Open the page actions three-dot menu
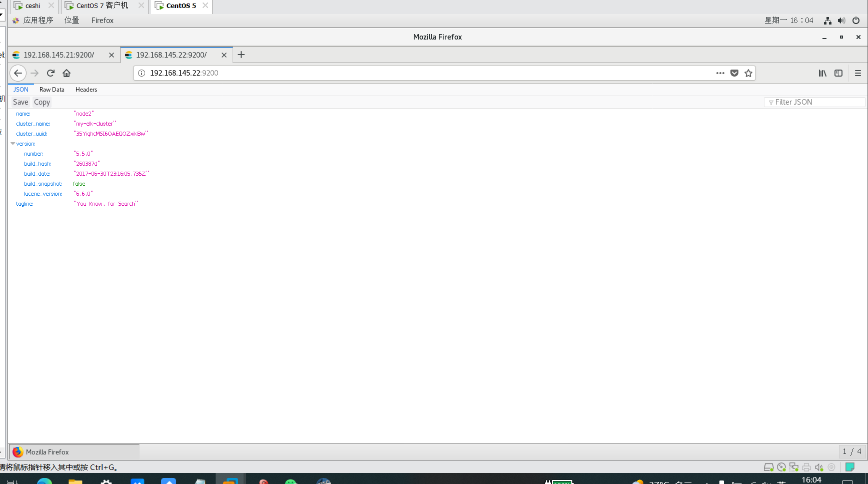The width and height of the screenshot is (868, 484). point(720,73)
